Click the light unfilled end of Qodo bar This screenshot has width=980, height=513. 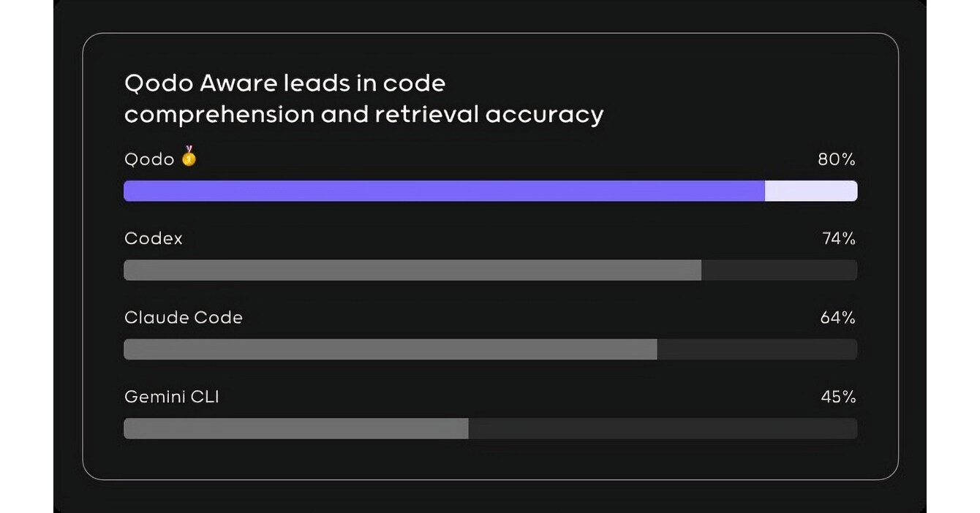point(810,191)
